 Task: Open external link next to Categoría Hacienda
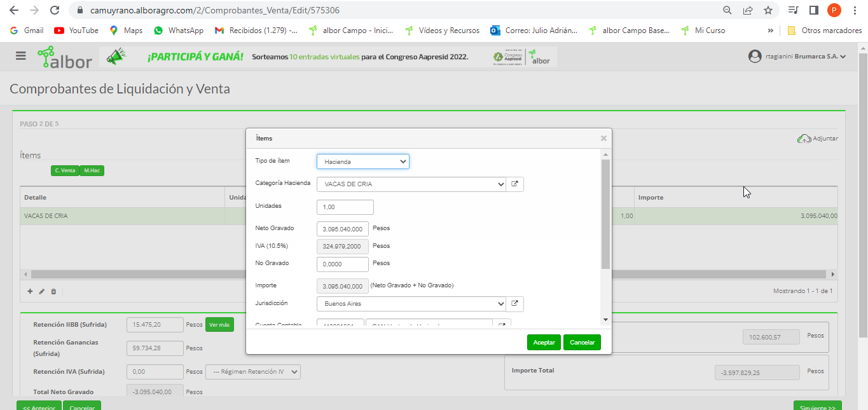click(515, 184)
